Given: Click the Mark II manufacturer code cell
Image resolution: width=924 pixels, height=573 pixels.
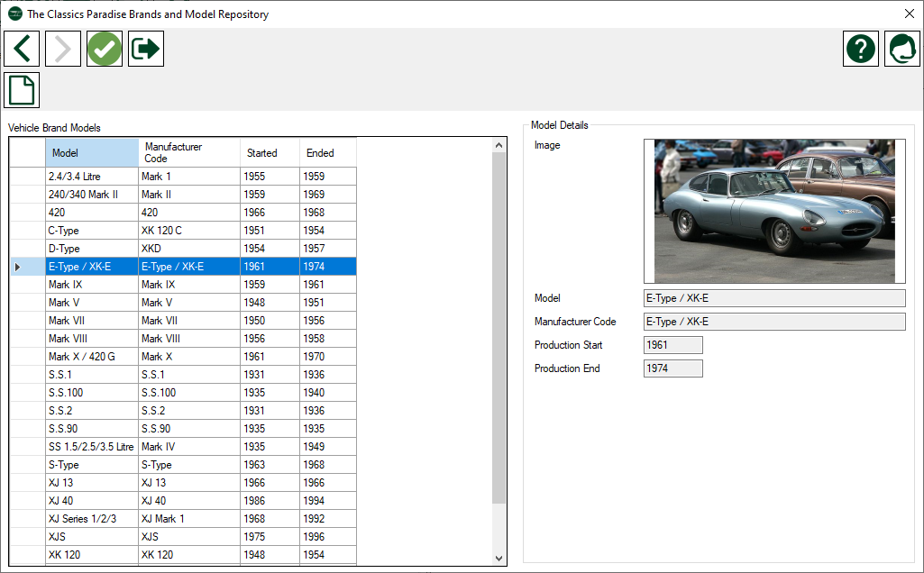Looking at the screenshot, I should click(x=189, y=195).
